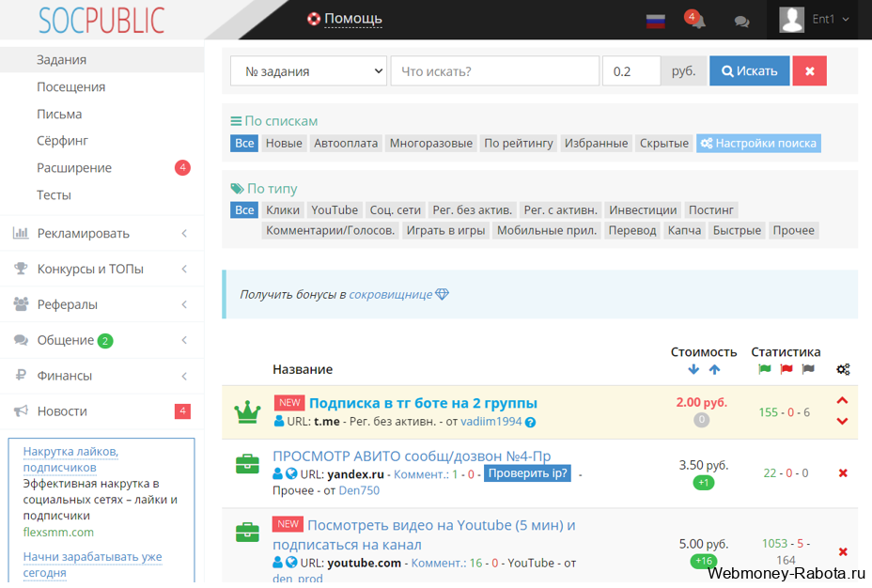Click the 0.2 руб. price field

coord(631,71)
